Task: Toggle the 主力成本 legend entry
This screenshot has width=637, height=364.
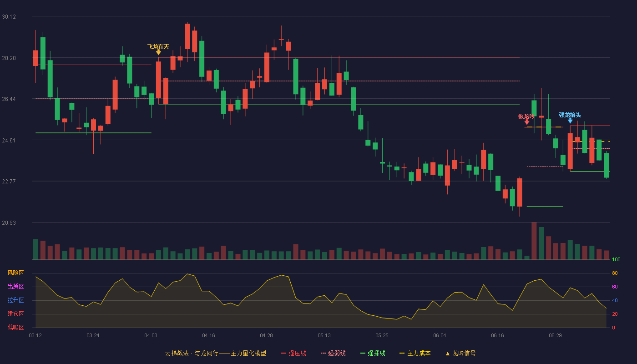Action: [x=415, y=353]
